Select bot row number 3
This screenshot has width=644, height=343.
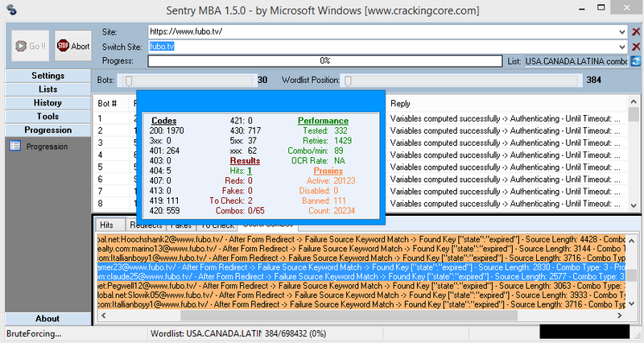(360, 143)
